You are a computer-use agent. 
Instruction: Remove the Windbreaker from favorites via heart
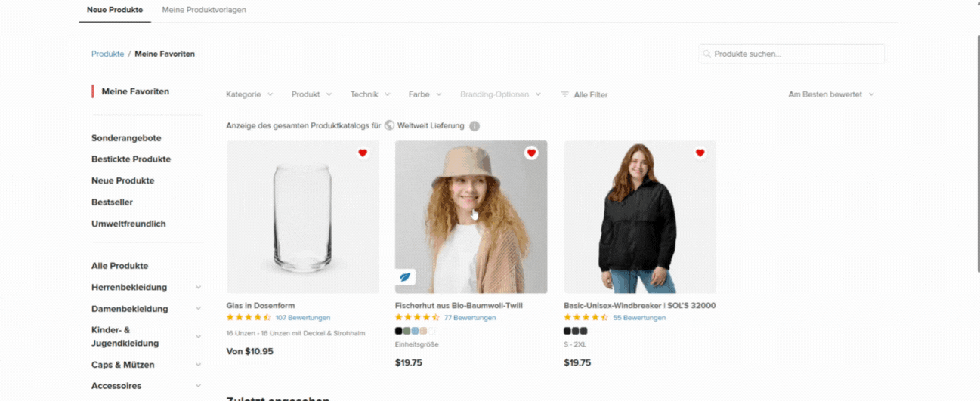pos(700,153)
